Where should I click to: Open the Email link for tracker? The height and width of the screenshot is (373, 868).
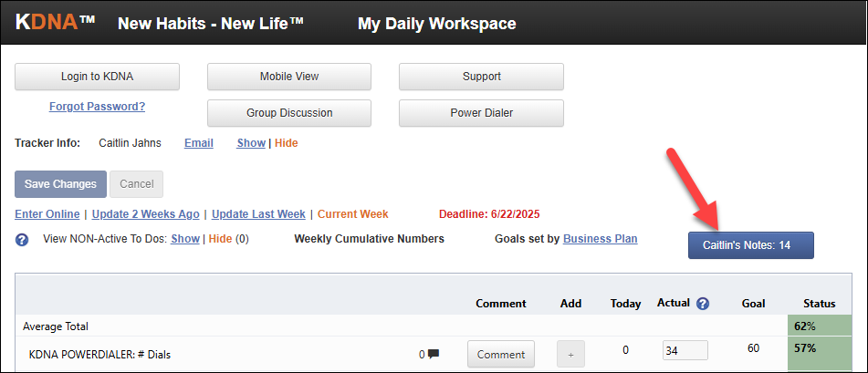pos(199,143)
